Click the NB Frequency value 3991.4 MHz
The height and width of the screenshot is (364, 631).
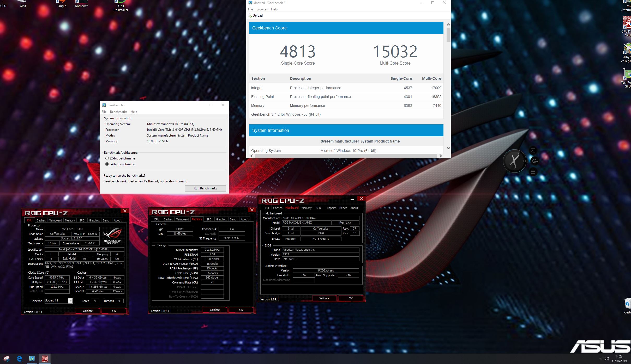(231, 238)
